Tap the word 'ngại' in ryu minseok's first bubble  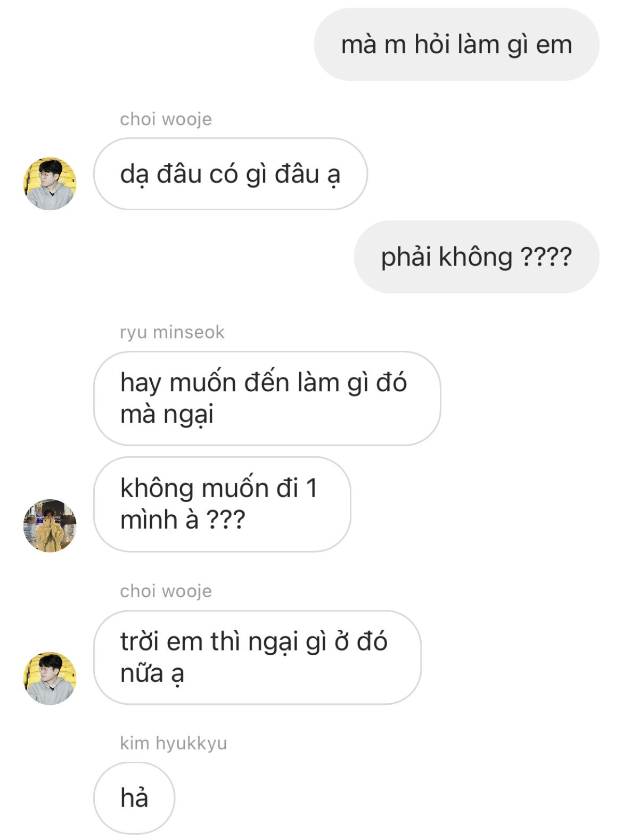click(188, 415)
